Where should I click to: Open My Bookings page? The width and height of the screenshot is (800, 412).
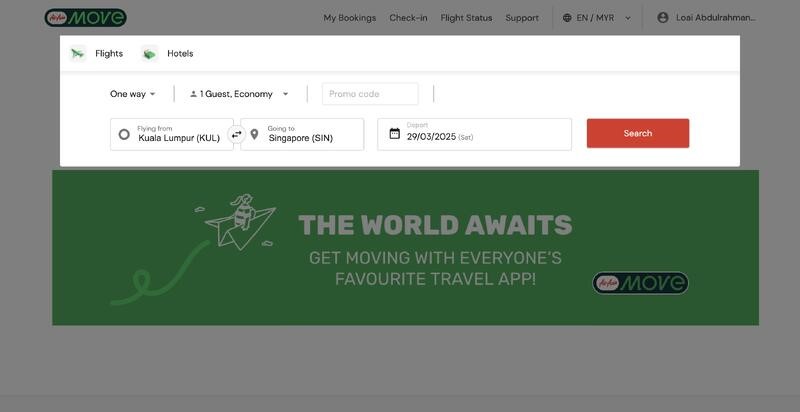pyautogui.click(x=349, y=18)
